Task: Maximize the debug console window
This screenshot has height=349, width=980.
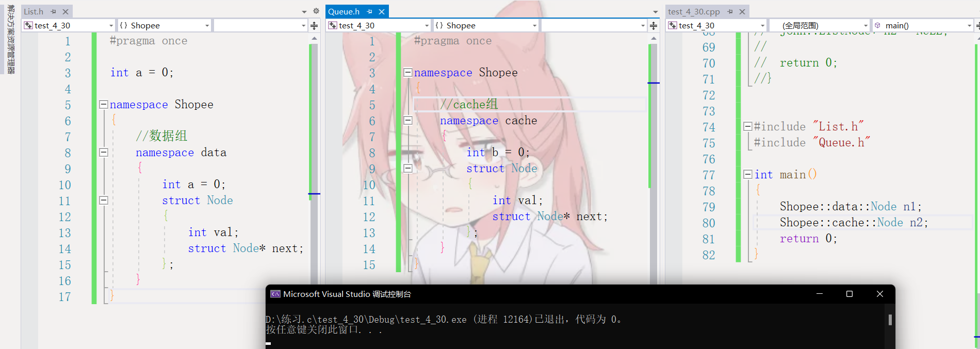Action: click(x=850, y=294)
